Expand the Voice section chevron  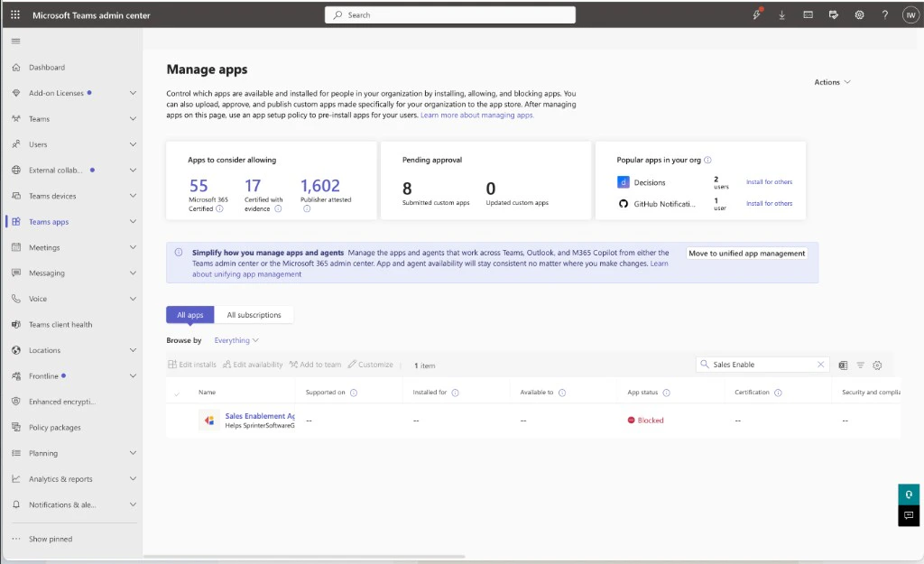[x=133, y=299]
